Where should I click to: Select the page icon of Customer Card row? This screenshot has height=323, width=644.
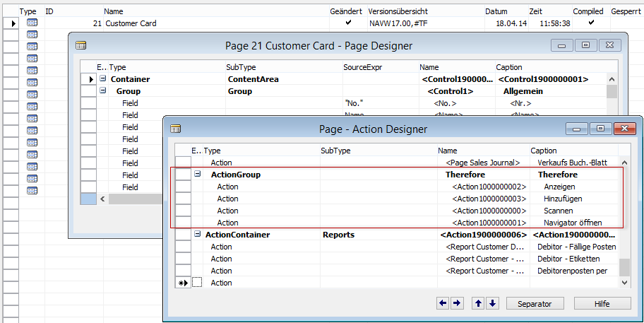32,23
